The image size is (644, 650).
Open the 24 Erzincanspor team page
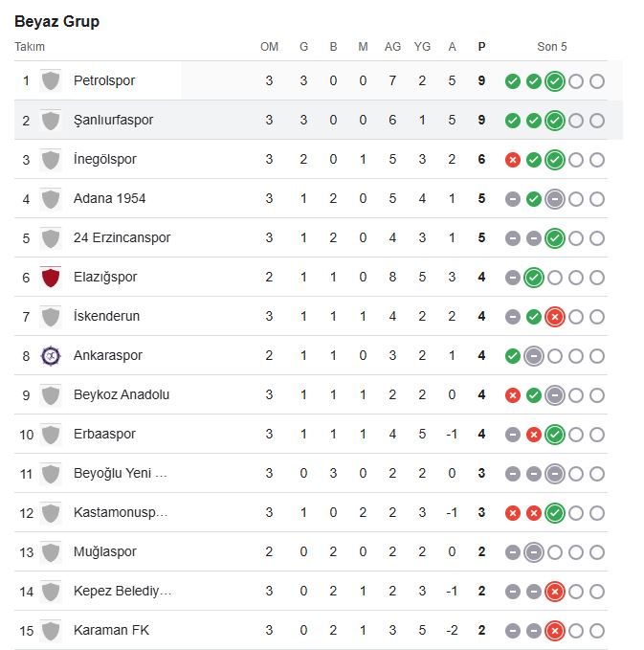122,238
